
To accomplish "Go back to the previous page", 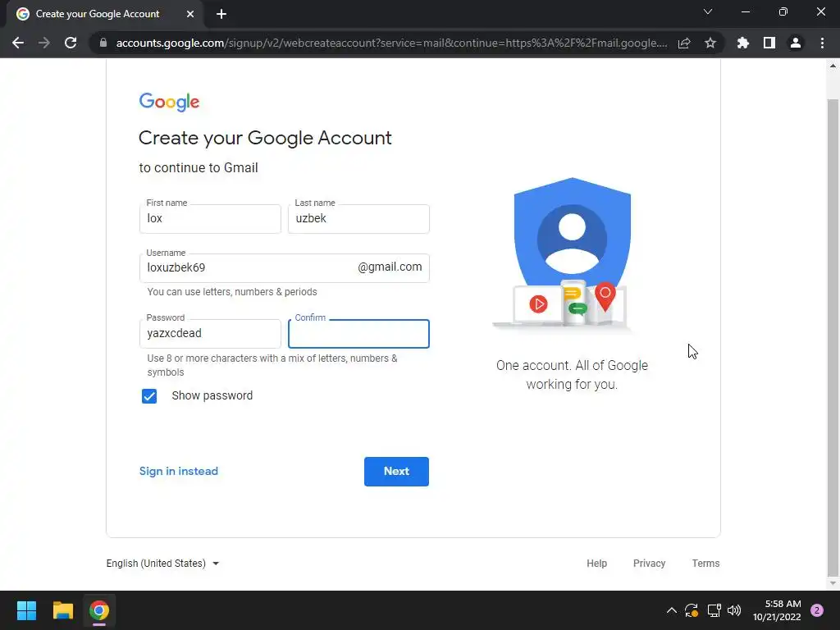I will coord(18,43).
